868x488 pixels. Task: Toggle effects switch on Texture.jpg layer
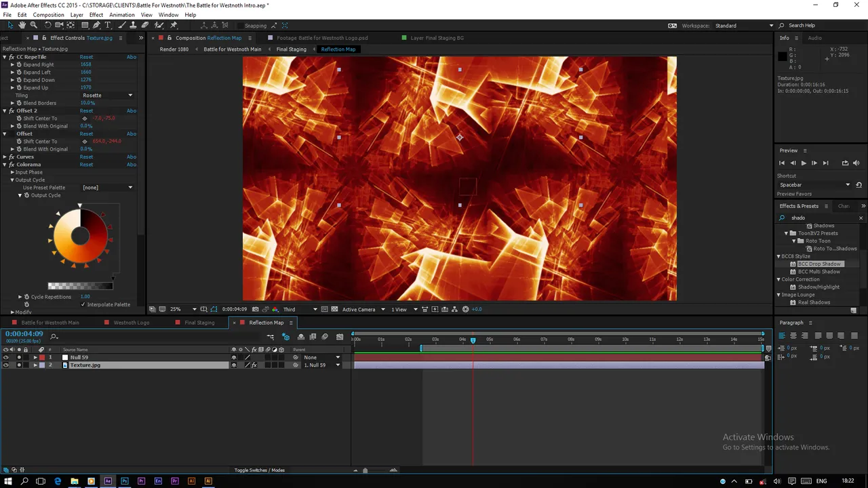(x=254, y=365)
